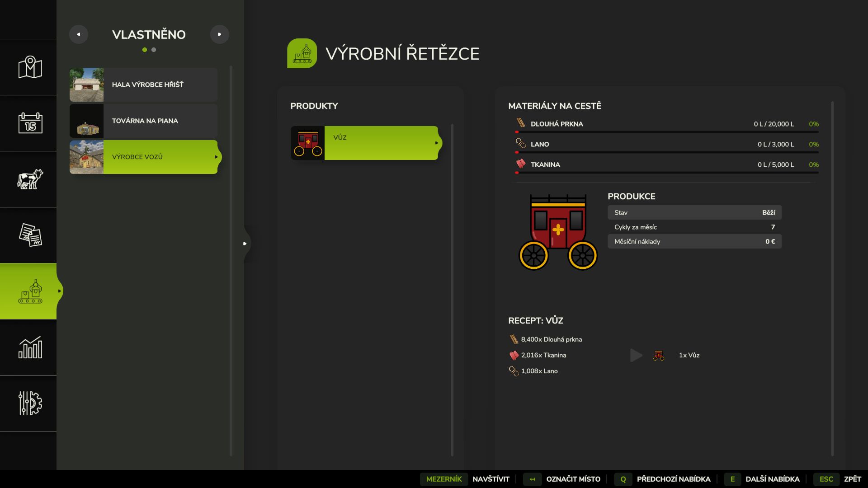Click Dlouhá prkna fill progress bar
The width and height of the screenshot is (868, 488).
tap(667, 132)
